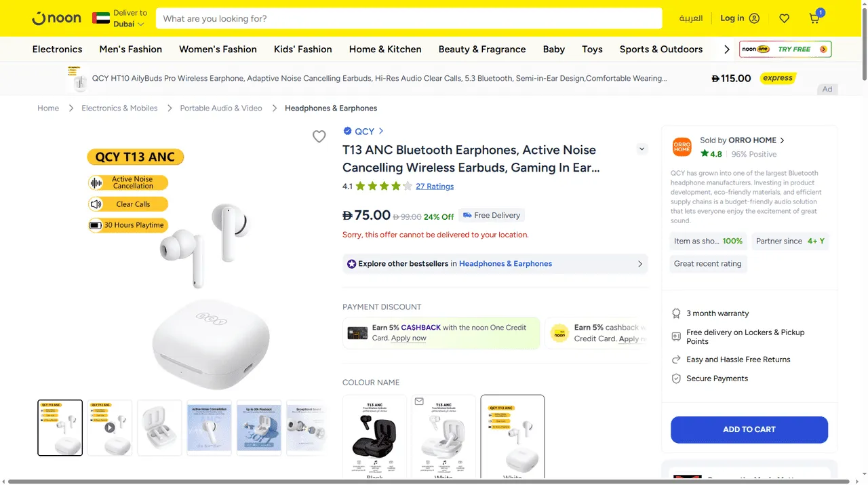This screenshot has height=485, width=868.
Task: Add product to wishlist via heart near image
Action: pos(319,136)
